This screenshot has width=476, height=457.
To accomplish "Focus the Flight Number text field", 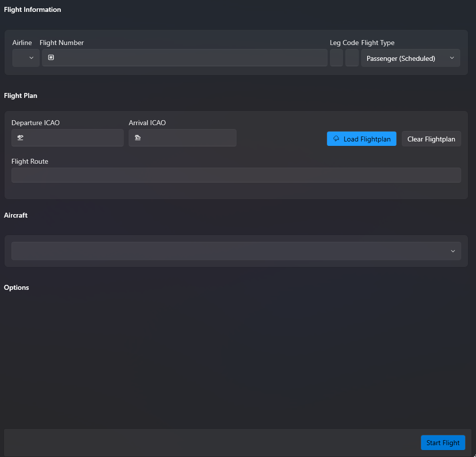I will (188, 58).
